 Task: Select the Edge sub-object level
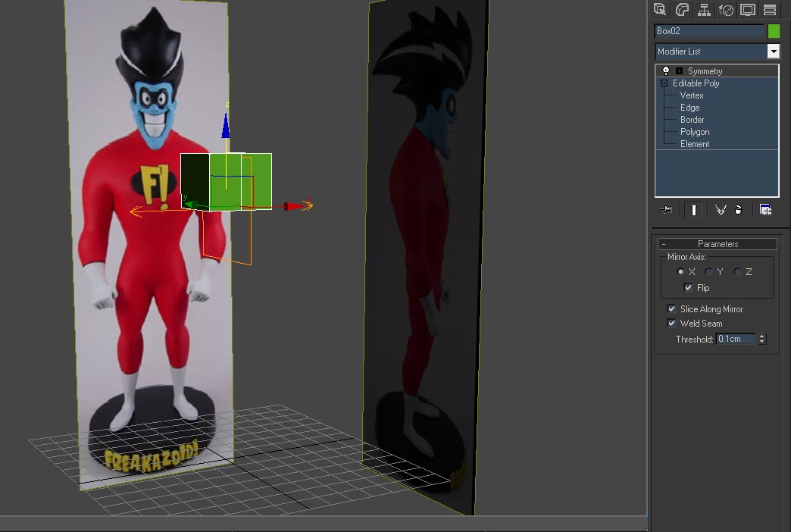689,108
